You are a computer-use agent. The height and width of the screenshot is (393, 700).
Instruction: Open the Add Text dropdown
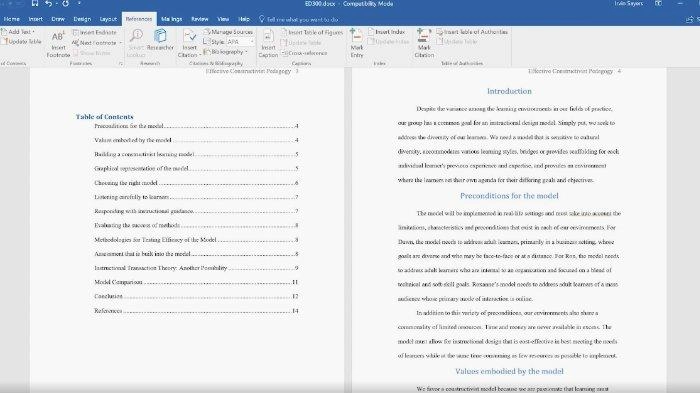click(18, 32)
